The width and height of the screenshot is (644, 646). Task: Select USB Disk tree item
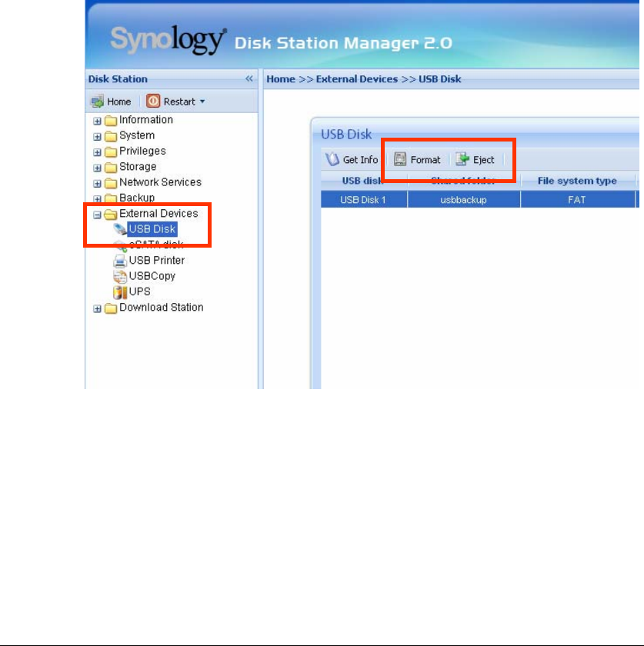click(152, 229)
